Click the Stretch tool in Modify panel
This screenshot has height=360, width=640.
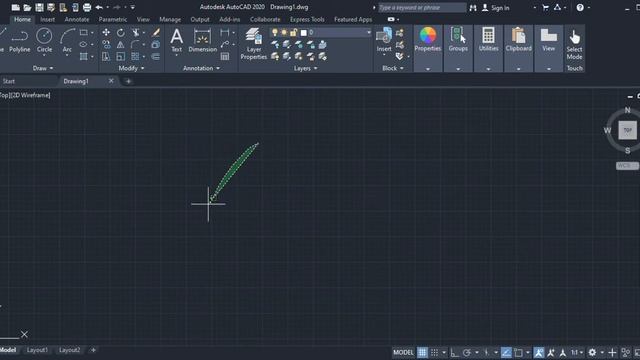point(106,56)
